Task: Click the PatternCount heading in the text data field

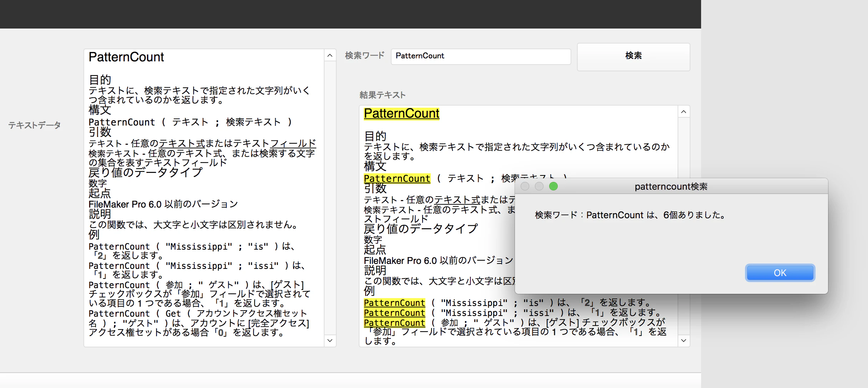Action: pyautogui.click(x=126, y=57)
